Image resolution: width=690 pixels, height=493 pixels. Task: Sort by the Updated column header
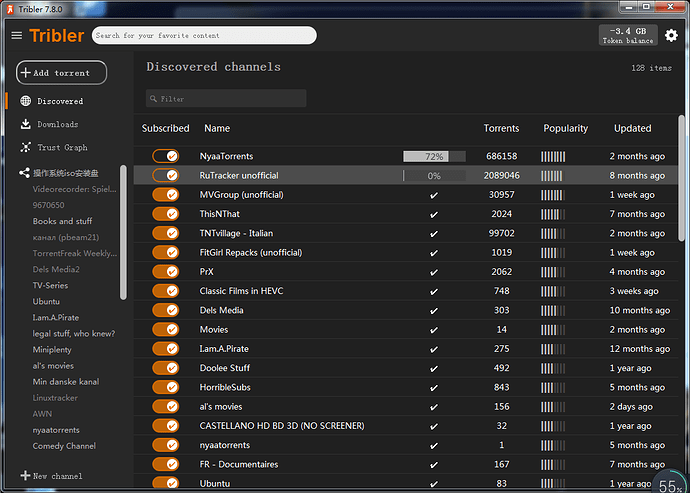632,128
